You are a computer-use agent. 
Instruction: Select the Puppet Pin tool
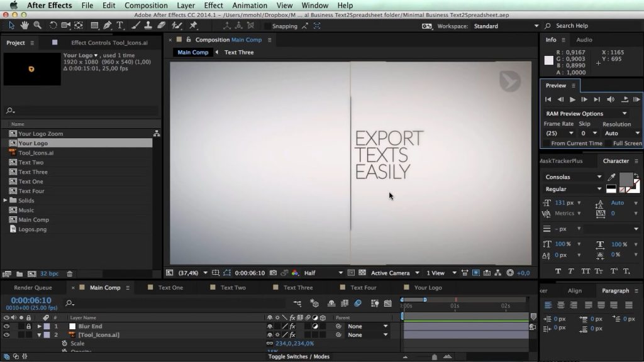[193, 26]
